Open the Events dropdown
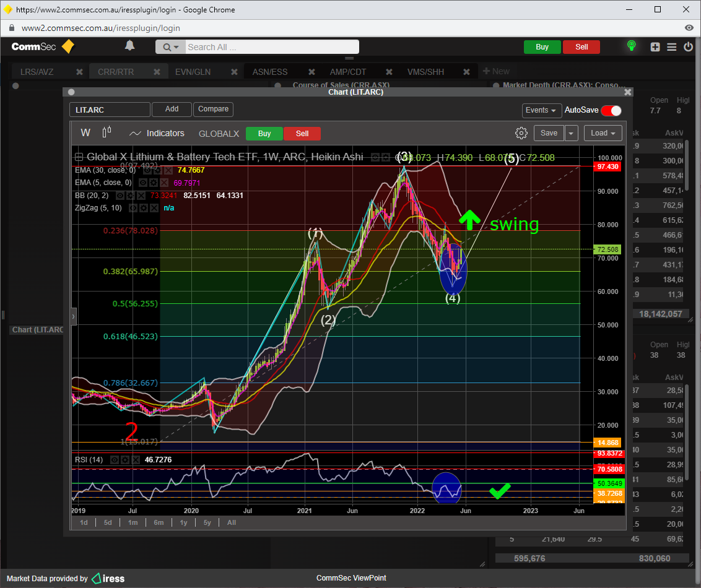701x588 pixels. [x=541, y=110]
